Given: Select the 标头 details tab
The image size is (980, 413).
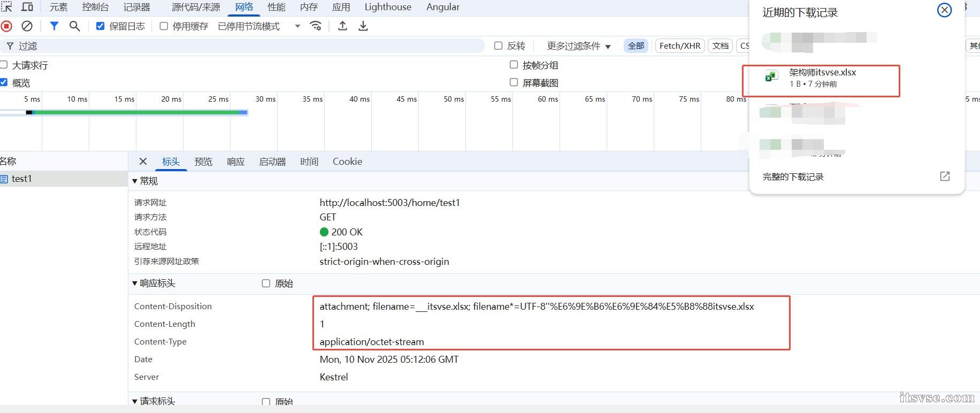Looking at the screenshot, I should click(171, 162).
